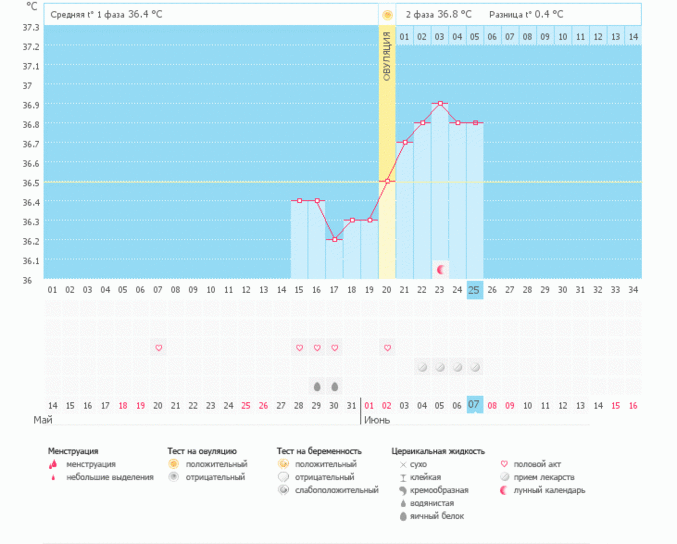Select highlighted date 07 in June row
The image size is (677, 544).
point(475,405)
